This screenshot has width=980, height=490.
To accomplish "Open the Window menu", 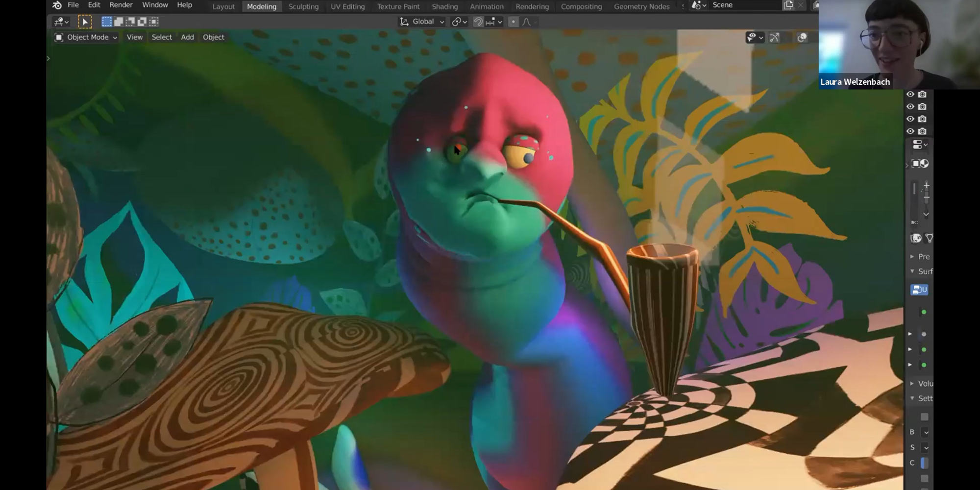I will click(x=155, y=5).
